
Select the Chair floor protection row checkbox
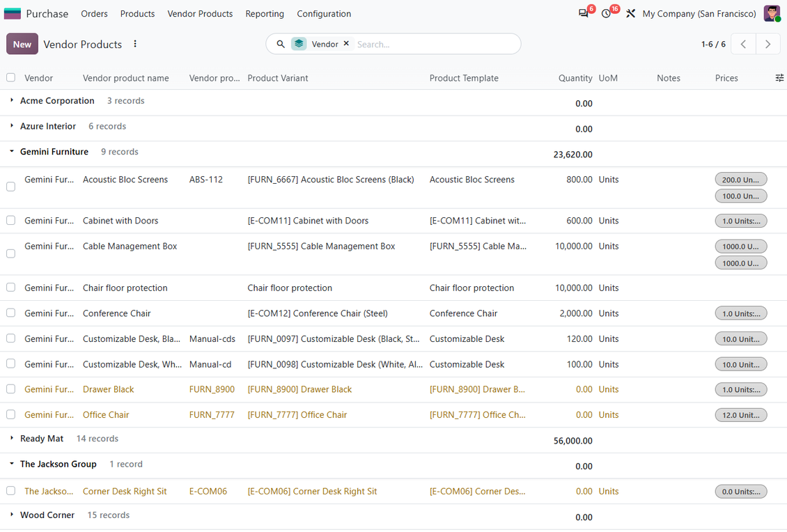tap(10, 288)
